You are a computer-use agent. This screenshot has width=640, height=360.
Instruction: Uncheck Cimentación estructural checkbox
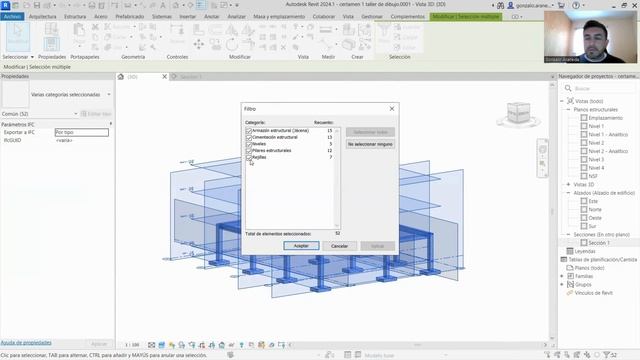click(249, 138)
